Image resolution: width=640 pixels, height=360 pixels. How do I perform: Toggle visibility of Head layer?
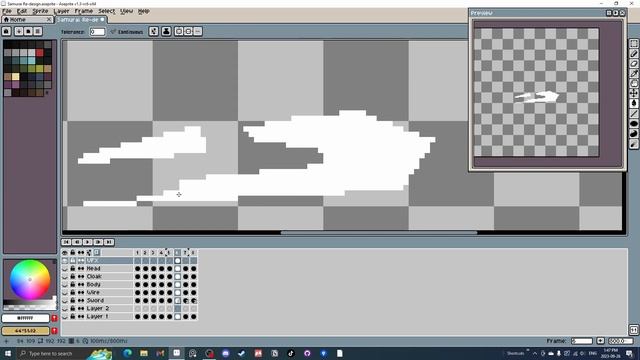[x=65, y=269]
